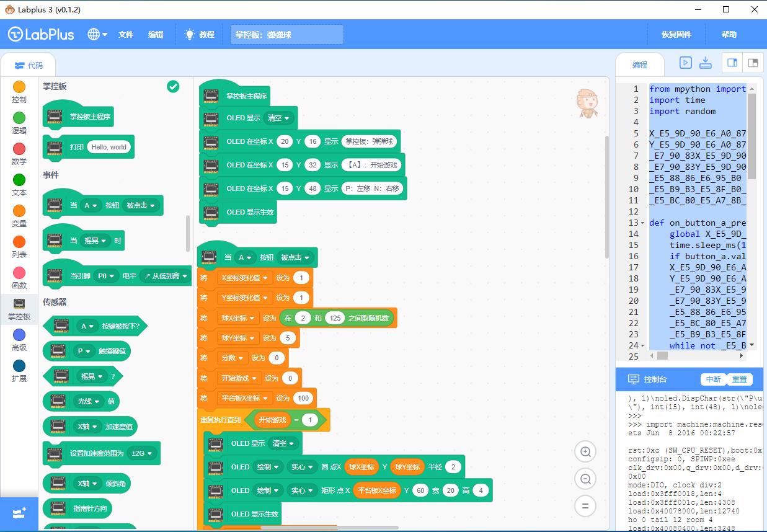
Task: Zoom in on the block workspace
Action: (x=585, y=451)
